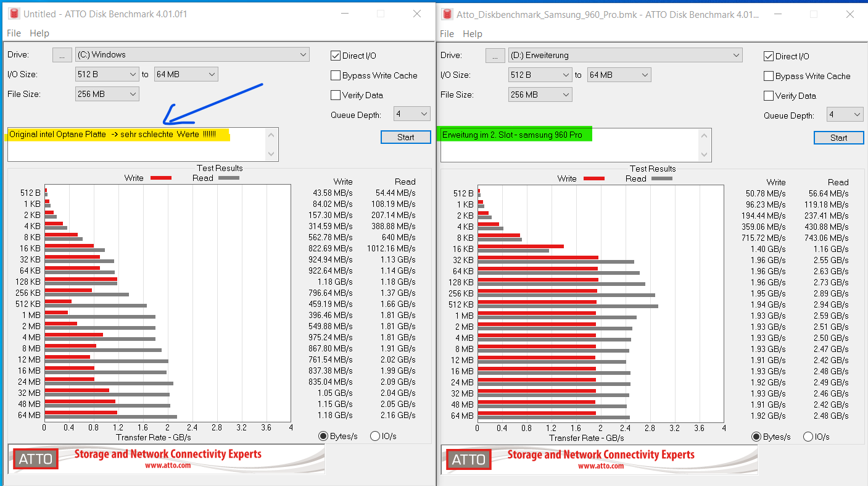Click the 396.46 MB/s write value in Untitled window
Viewport: 868px width, 486px height.
(x=331, y=315)
